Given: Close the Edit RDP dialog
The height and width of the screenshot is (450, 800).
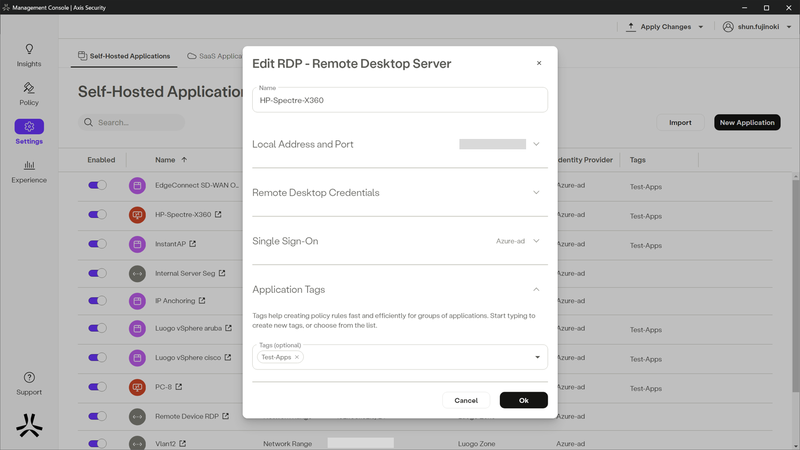Looking at the screenshot, I should pyautogui.click(x=539, y=63).
